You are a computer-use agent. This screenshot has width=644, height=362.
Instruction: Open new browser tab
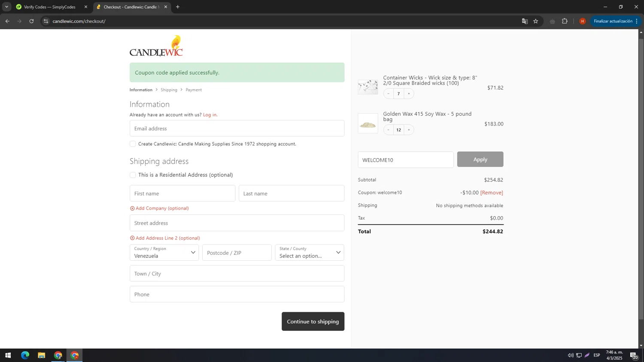178,7
